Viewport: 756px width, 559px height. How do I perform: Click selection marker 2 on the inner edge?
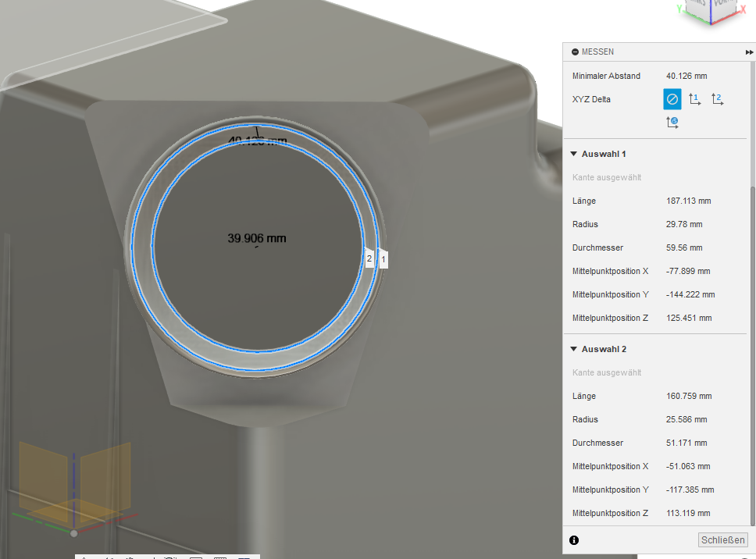(369, 258)
